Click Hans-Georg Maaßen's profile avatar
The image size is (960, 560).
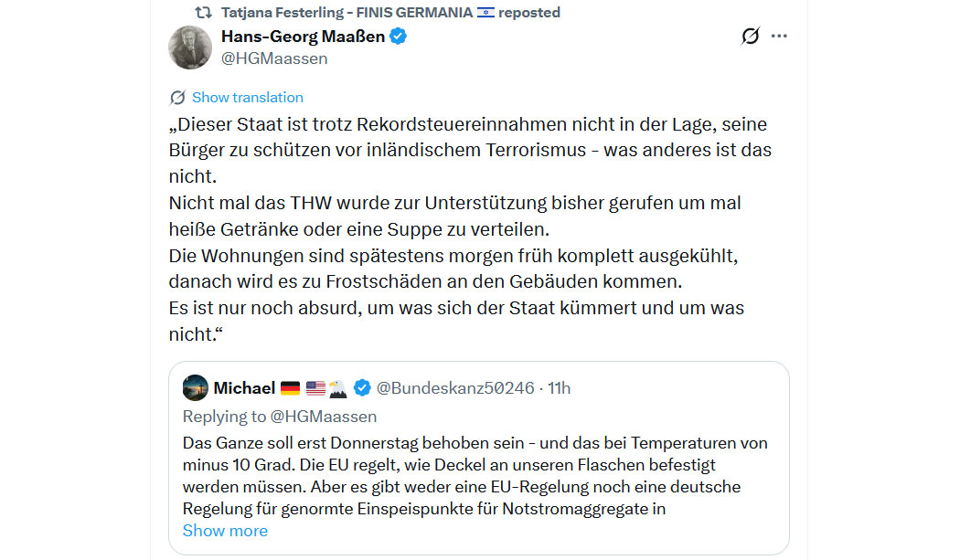click(190, 48)
